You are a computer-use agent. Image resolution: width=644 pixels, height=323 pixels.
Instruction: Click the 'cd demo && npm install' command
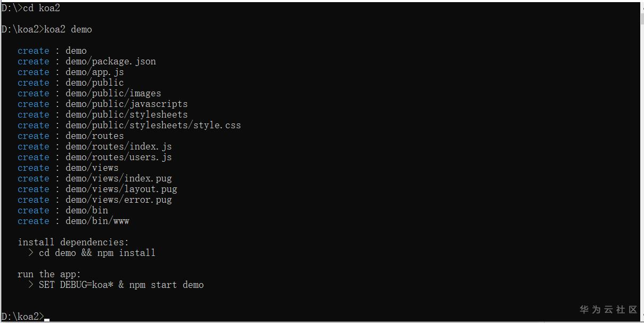coord(97,253)
